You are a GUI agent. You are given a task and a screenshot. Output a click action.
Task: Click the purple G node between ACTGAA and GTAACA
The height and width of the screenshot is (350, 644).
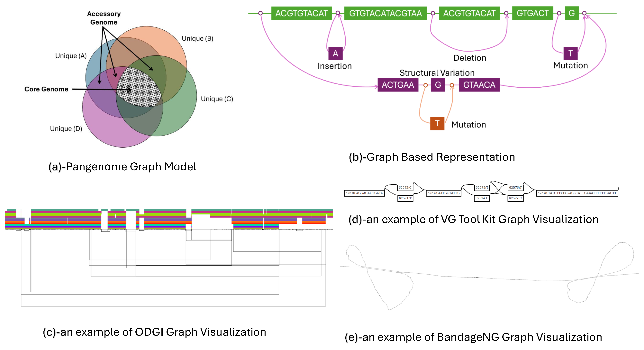438,85
